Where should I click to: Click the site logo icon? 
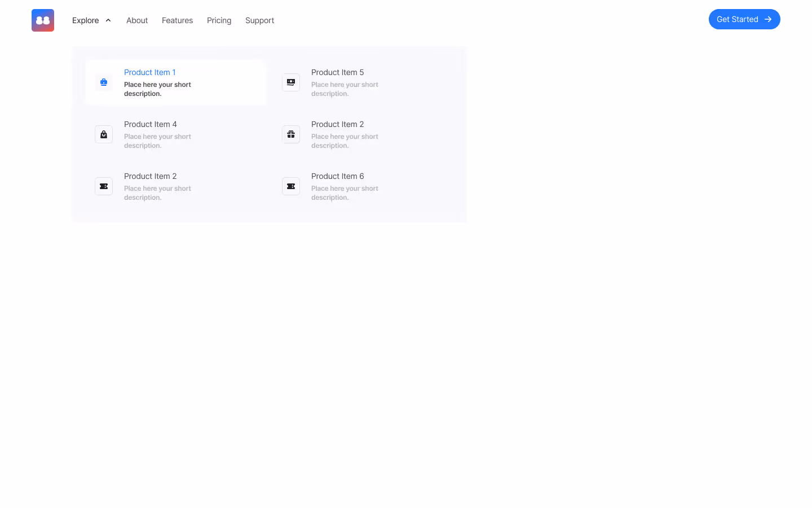tap(43, 20)
